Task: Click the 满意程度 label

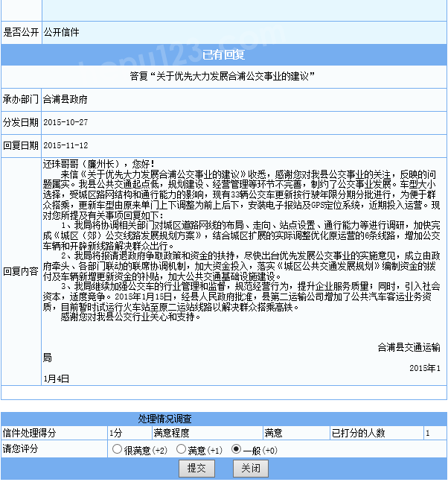Action: [x=171, y=433]
